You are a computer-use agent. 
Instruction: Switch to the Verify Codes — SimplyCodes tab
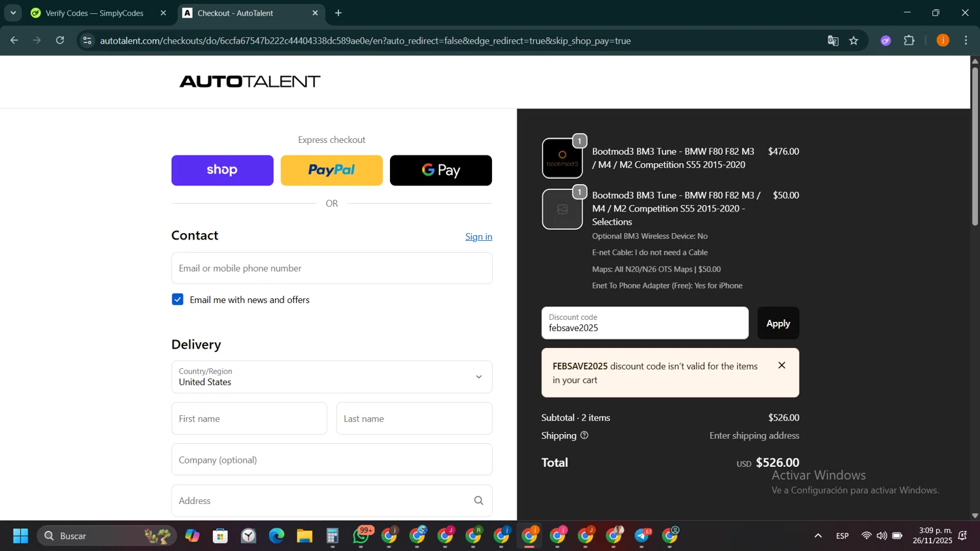pos(95,13)
